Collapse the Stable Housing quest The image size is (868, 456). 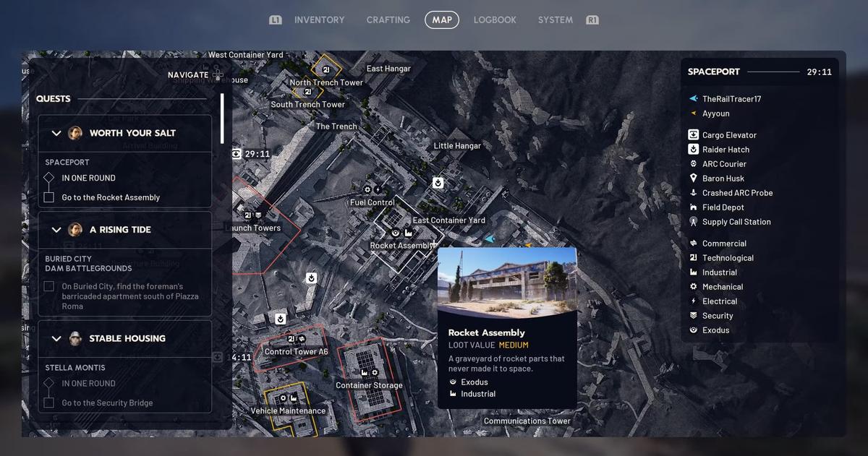tap(56, 338)
